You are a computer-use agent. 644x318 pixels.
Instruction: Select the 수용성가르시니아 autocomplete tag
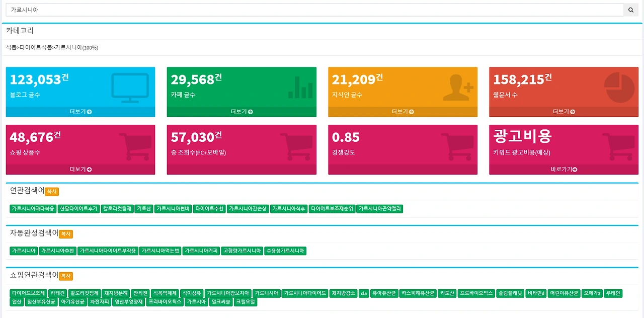(285, 251)
